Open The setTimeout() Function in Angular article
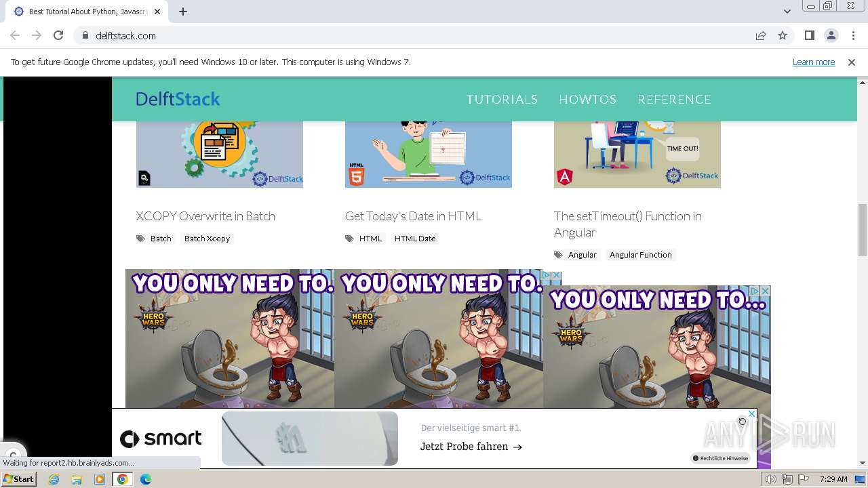This screenshot has height=488, width=868. pyautogui.click(x=628, y=224)
